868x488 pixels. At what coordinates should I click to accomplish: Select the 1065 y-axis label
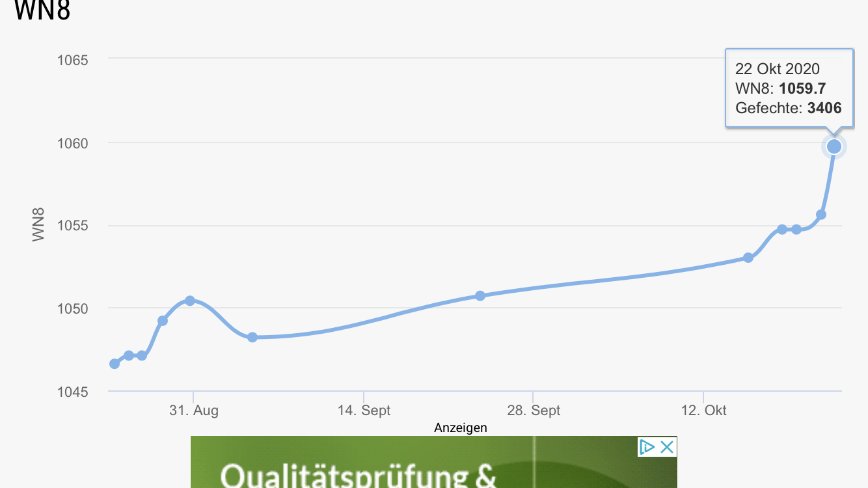click(74, 60)
